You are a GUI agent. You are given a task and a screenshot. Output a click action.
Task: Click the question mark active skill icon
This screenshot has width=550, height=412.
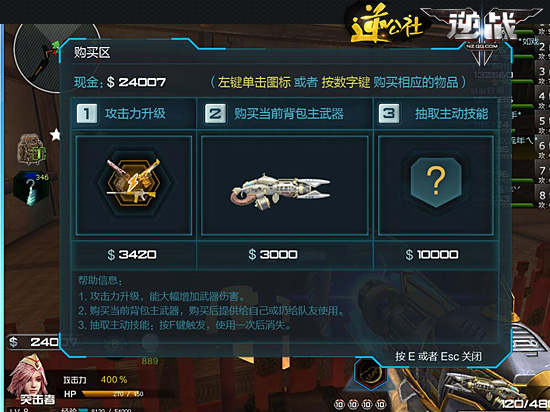point(436,182)
